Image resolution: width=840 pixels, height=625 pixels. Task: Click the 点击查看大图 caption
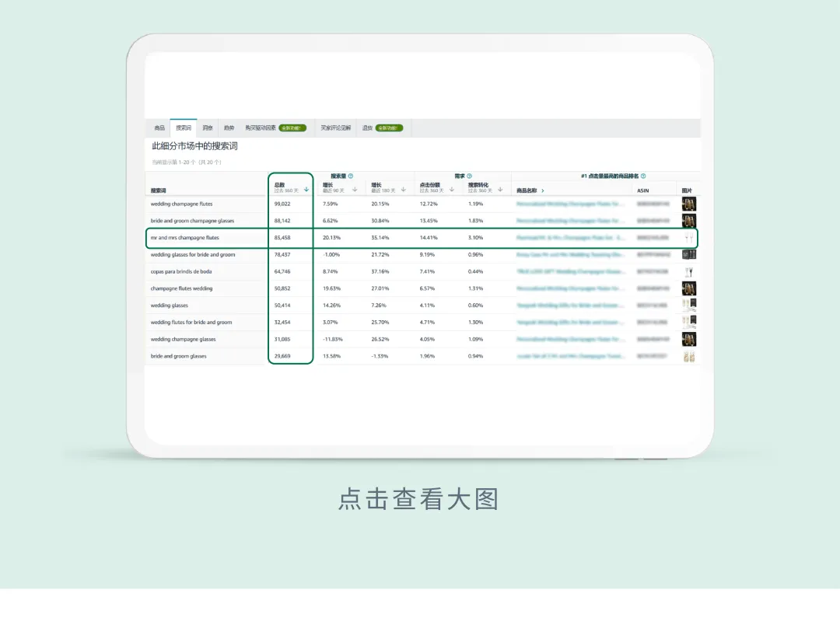(x=419, y=499)
